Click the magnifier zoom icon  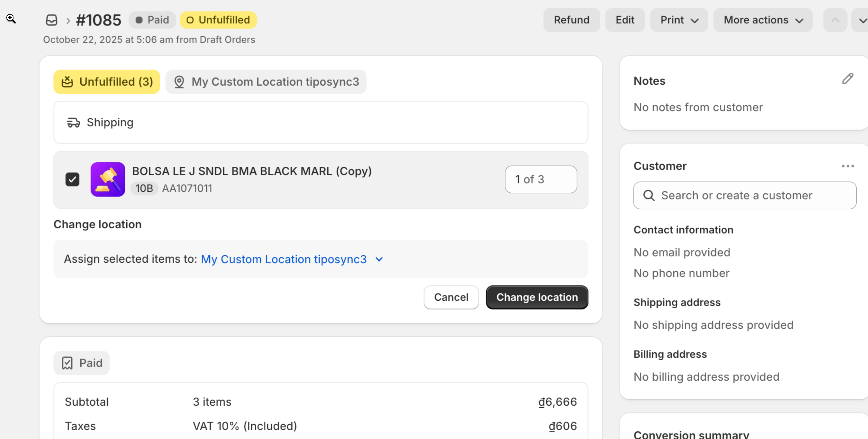tap(11, 18)
